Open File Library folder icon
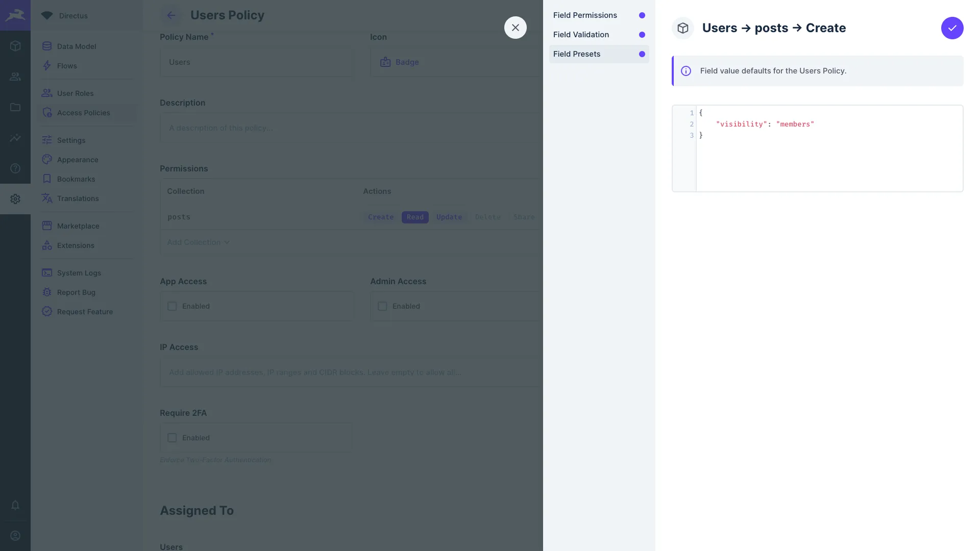The height and width of the screenshot is (551, 980). tap(15, 107)
